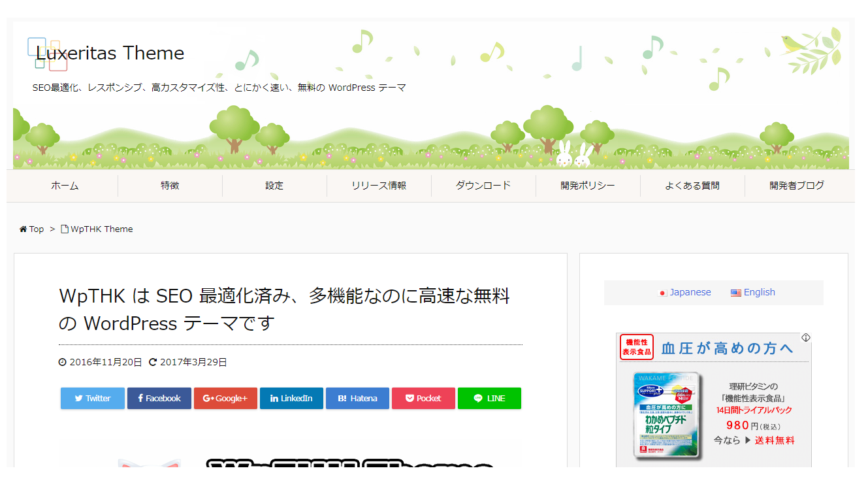Image resolution: width=868 pixels, height=496 pixels.
Task: Open the ad info icon
Action: pyautogui.click(x=806, y=338)
